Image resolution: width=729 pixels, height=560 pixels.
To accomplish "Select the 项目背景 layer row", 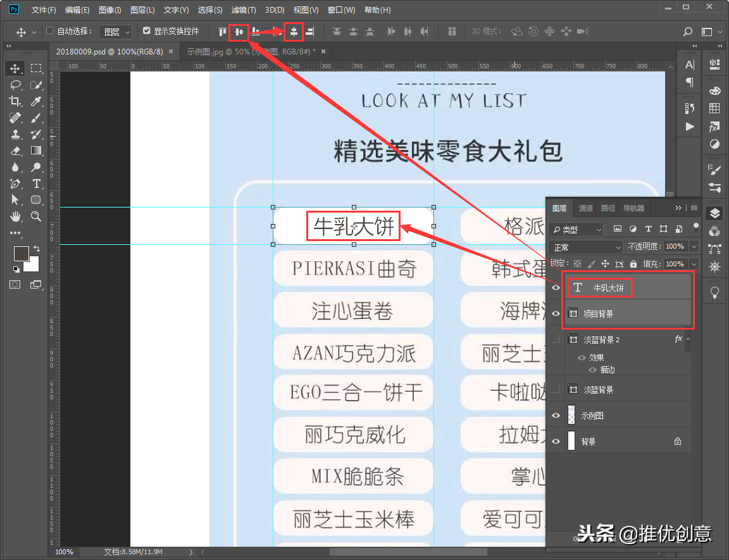I will [628, 314].
